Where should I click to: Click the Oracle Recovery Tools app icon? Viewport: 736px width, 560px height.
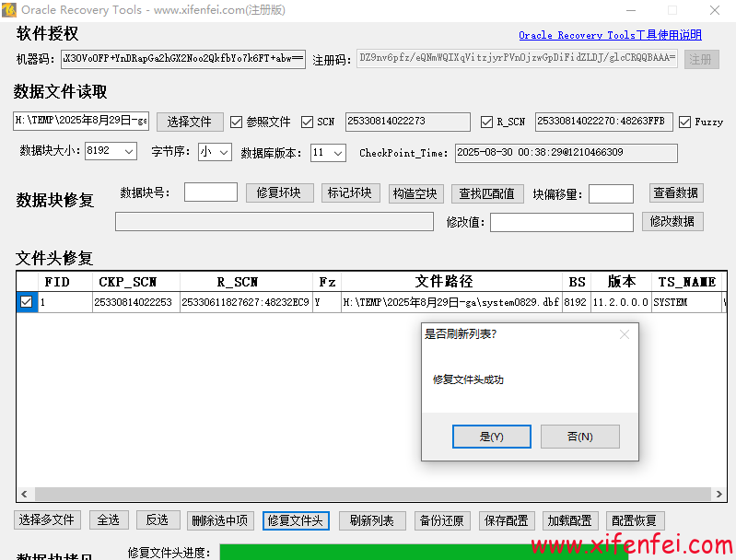[9, 10]
